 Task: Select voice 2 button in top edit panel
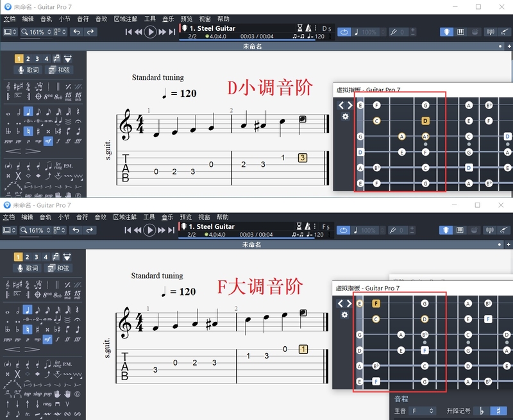(x=28, y=59)
